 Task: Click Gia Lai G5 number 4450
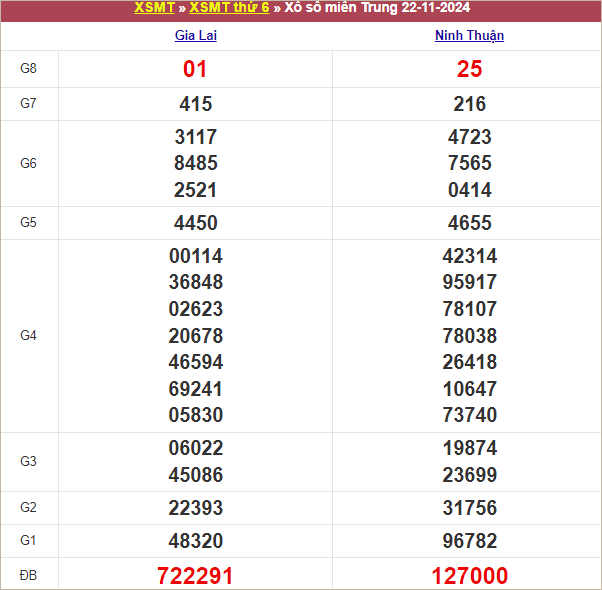point(195,223)
